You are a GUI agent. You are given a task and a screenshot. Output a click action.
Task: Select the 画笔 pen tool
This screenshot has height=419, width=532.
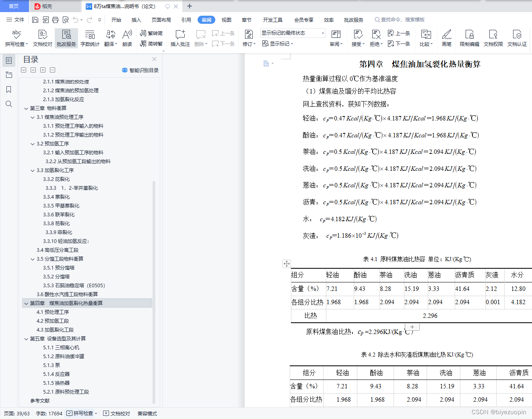(x=447, y=38)
